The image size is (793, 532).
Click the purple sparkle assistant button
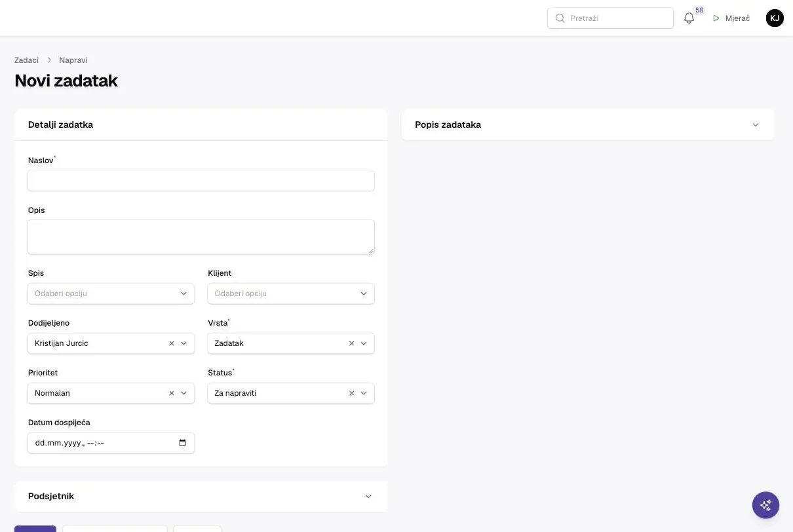(x=765, y=505)
